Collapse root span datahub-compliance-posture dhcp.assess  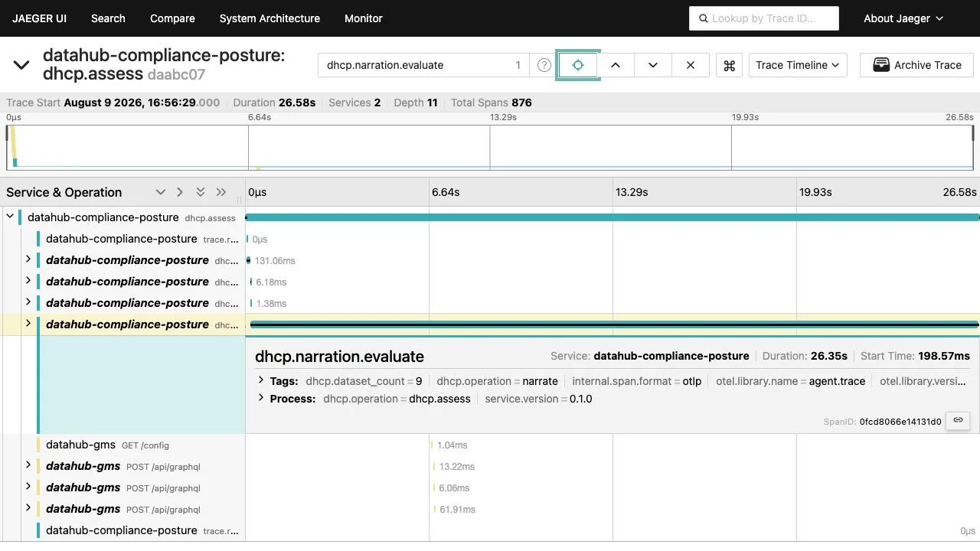click(x=10, y=217)
